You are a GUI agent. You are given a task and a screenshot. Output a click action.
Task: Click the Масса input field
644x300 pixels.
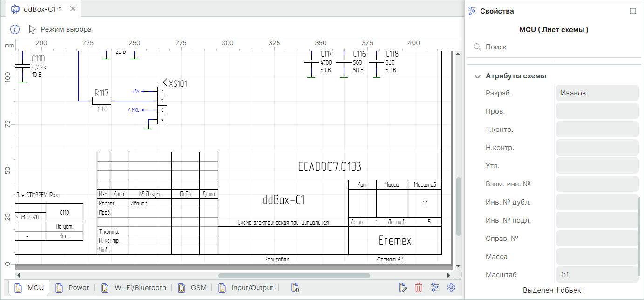597,257
